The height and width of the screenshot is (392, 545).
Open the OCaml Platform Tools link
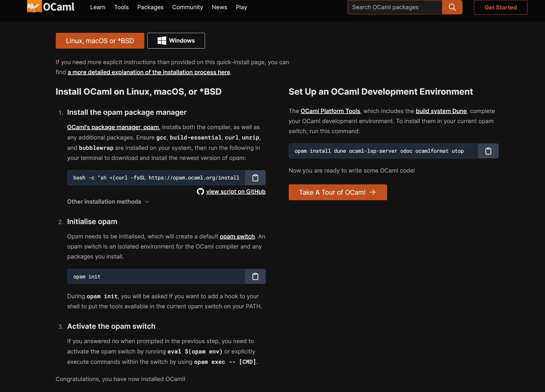[x=330, y=111]
